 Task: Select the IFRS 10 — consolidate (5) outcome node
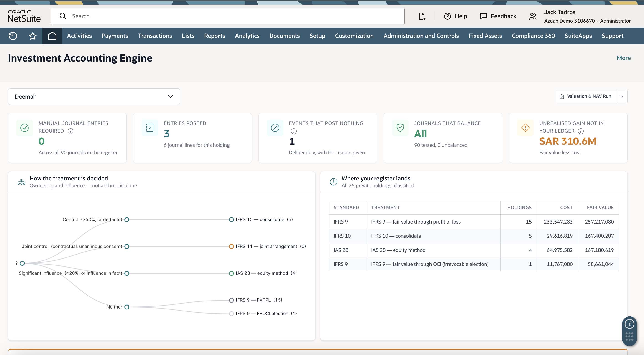231,220
